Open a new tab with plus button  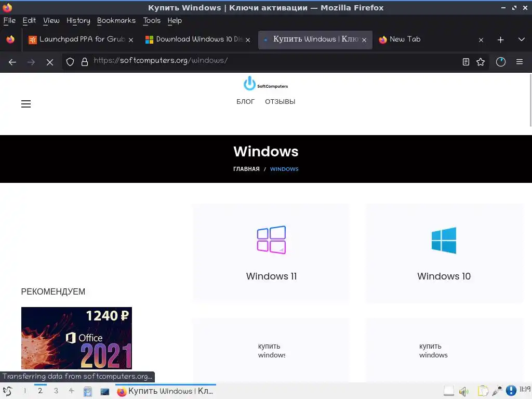pos(500,39)
